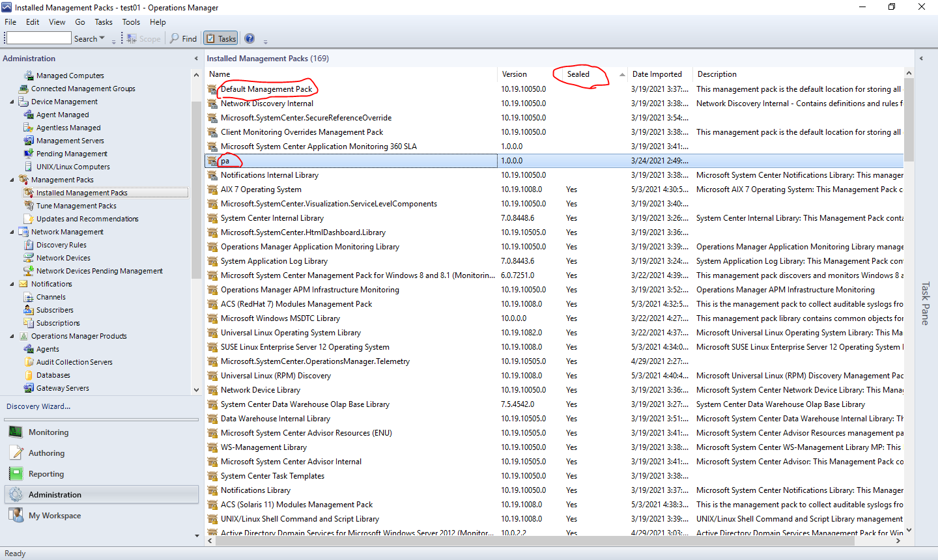Toggle the Tasks pane button in toolbar
The width and height of the screenshot is (938, 560).
click(x=220, y=38)
